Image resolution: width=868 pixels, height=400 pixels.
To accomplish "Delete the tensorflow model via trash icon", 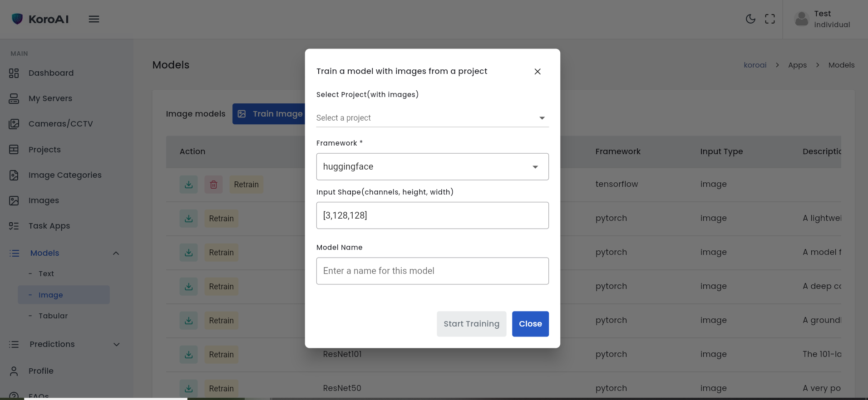I will pyautogui.click(x=213, y=185).
